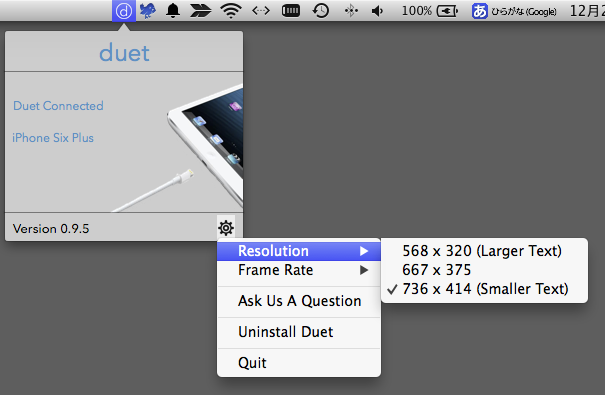
Task: Open the settings gear in duet panel
Action: [226, 228]
